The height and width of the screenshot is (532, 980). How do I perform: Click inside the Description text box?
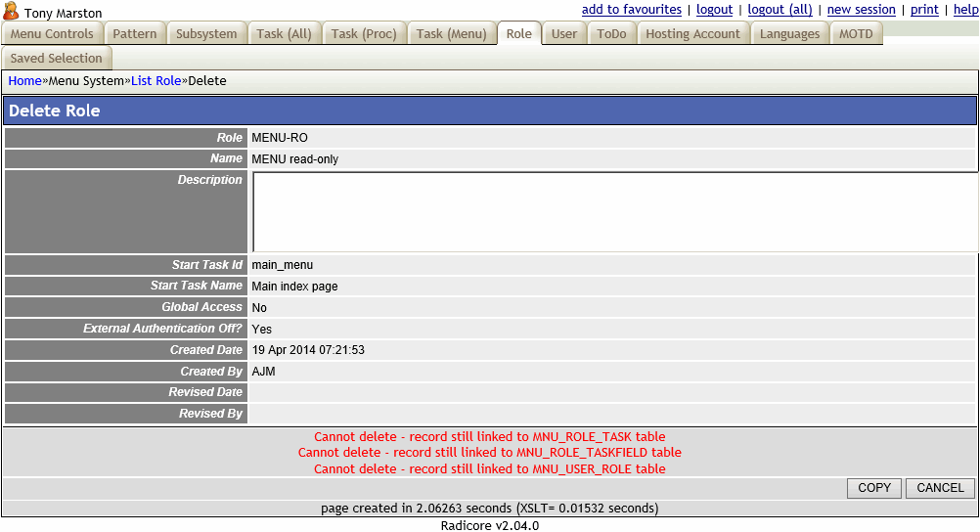614,212
